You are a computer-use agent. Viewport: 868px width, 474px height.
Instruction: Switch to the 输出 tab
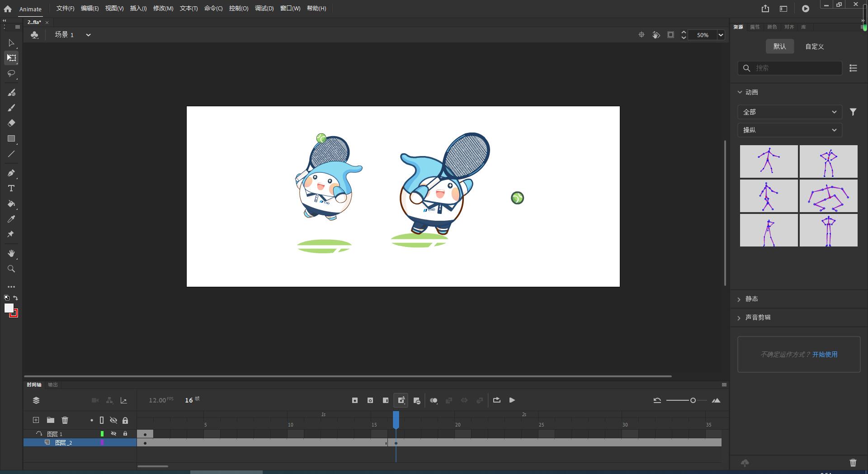tap(53, 385)
